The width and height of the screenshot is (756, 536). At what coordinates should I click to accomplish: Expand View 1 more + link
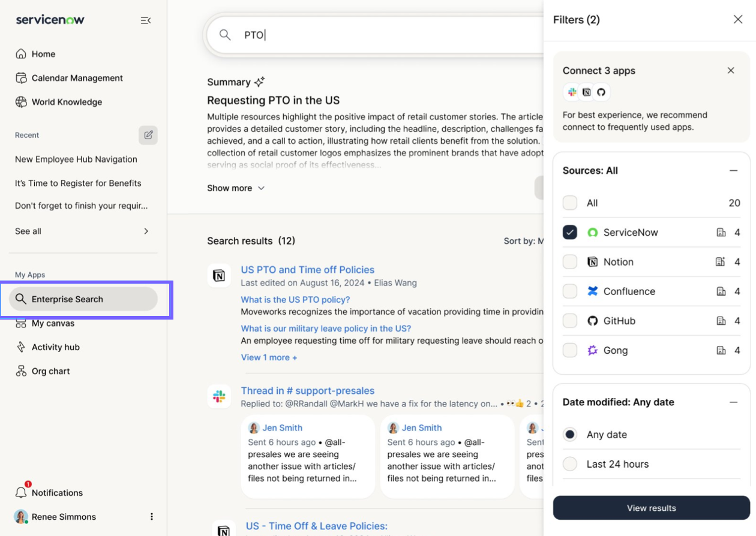pos(269,357)
